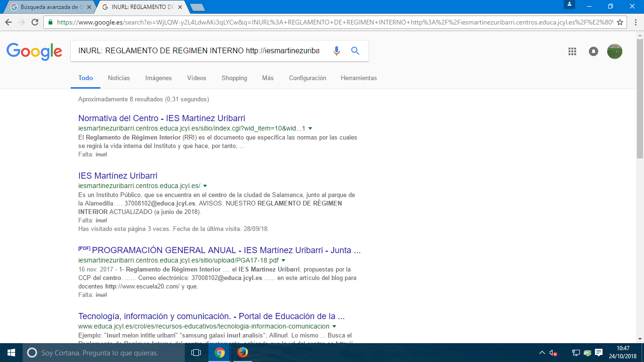Open the IES Martínez Uribarri homepage result
The height and width of the screenshot is (362, 644).
pos(118,176)
